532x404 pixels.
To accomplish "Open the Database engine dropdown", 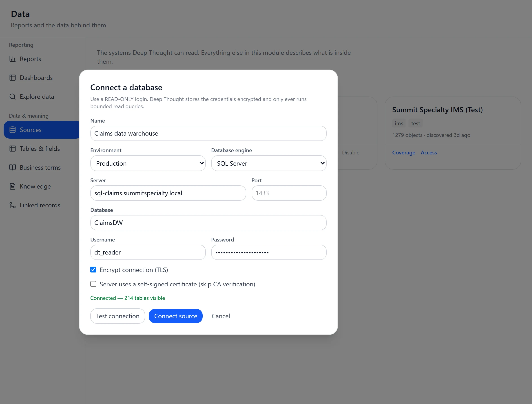I will [x=269, y=163].
